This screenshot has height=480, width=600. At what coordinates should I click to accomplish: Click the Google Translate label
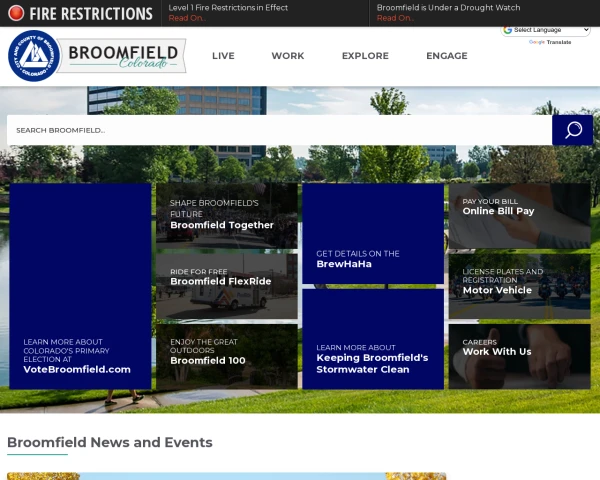550,42
